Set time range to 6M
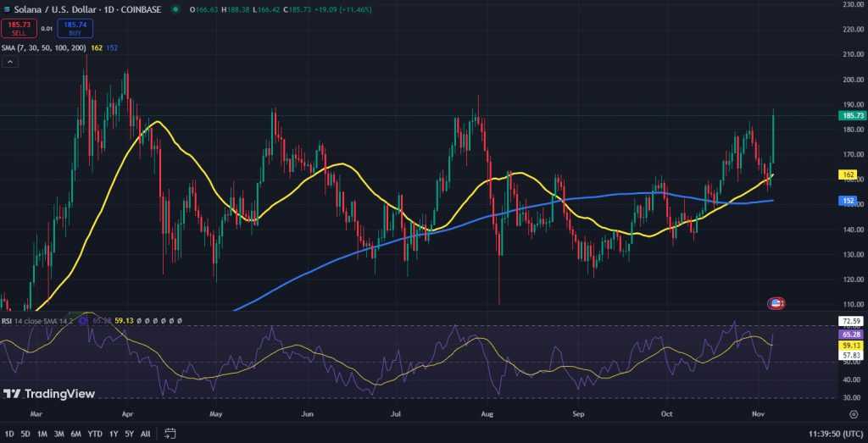This screenshot has height=443, width=868. [76, 434]
